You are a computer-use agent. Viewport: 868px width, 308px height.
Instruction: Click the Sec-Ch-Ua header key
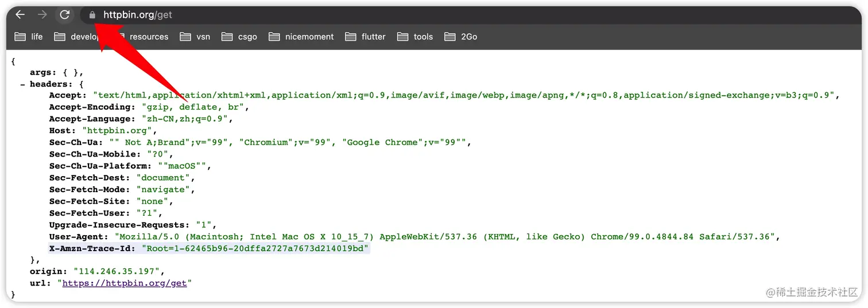pos(75,143)
